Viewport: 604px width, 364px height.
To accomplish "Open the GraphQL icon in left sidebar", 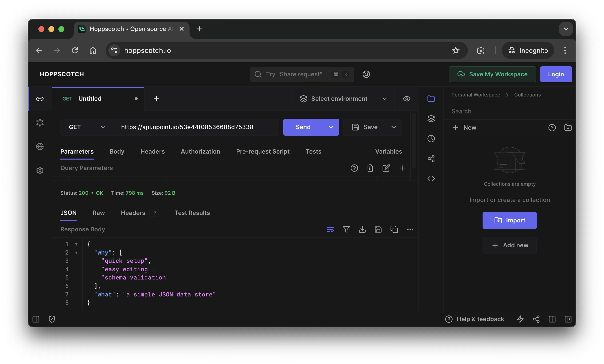I will point(40,123).
